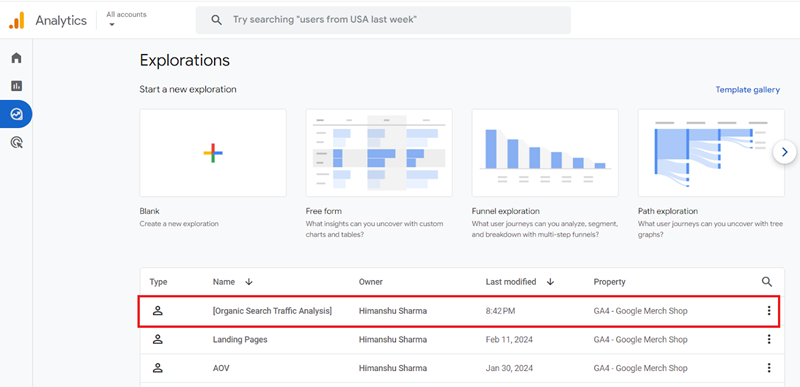Open the Home icon in sidebar
This screenshot has height=387, width=800.
pyautogui.click(x=16, y=58)
